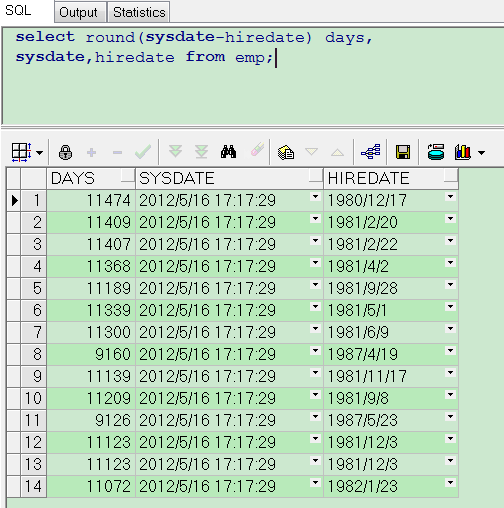Image resolution: width=504 pixels, height=508 pixels.
Task: Click the fetch last page arrow icon
Action: pyautogui.click(x=201, y=152)
